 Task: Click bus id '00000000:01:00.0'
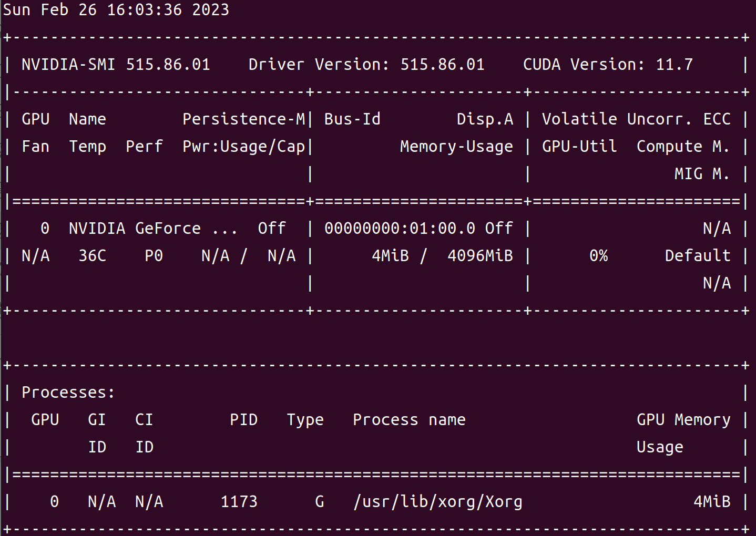[400, 229]
